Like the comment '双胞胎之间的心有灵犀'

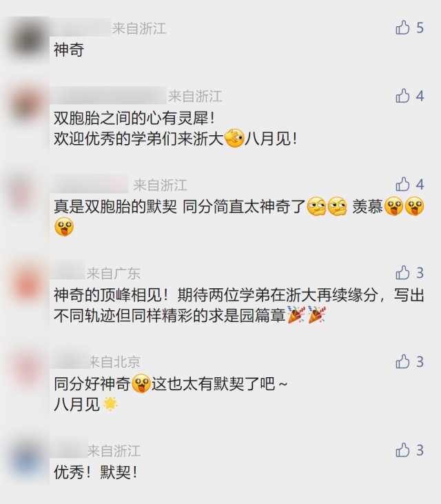tap(402, 96)
